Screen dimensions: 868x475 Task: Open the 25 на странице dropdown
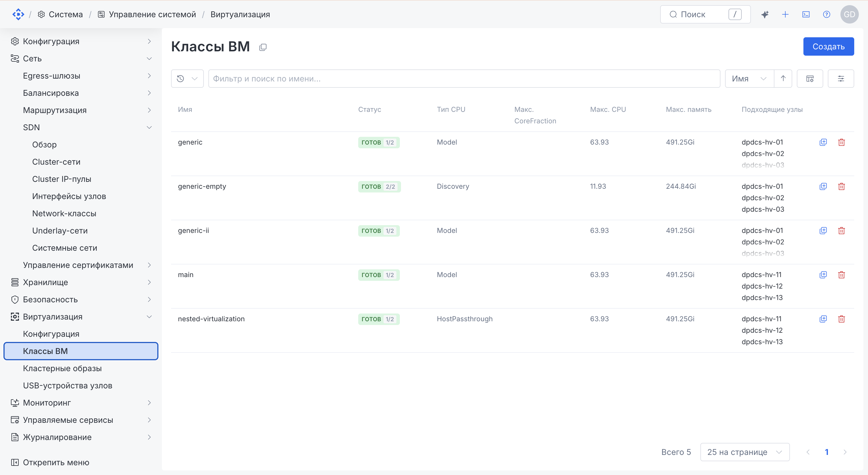(x=745, y=452)
